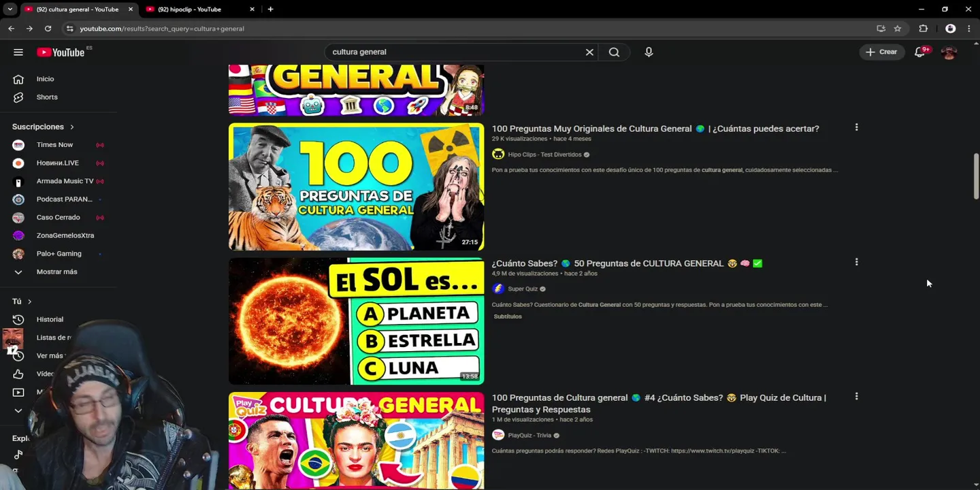Click the Subtítulos badge
The height and width of the screenshot is (490, 980).
click(x=508, y=316)
